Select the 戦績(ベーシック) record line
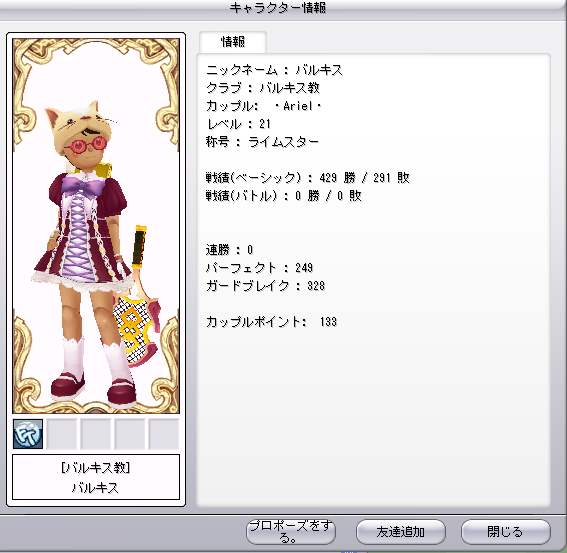The width and height of the screenshot is (567, 553). coord(308,178)
